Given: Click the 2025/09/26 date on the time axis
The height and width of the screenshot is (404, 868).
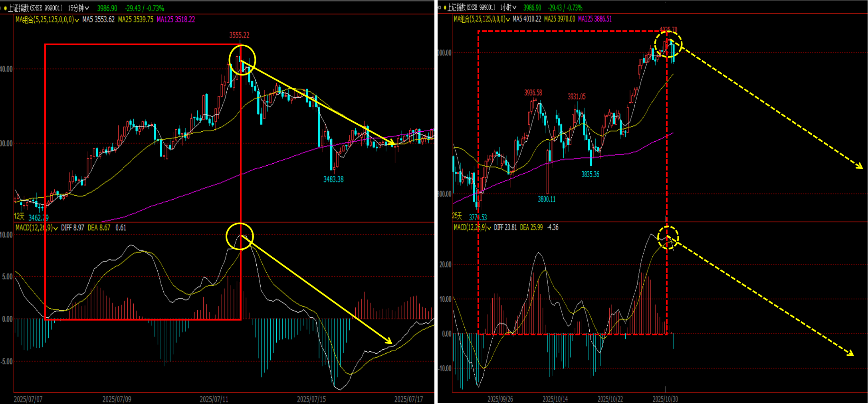Looking at the screenshot, I should coord(500,399).
